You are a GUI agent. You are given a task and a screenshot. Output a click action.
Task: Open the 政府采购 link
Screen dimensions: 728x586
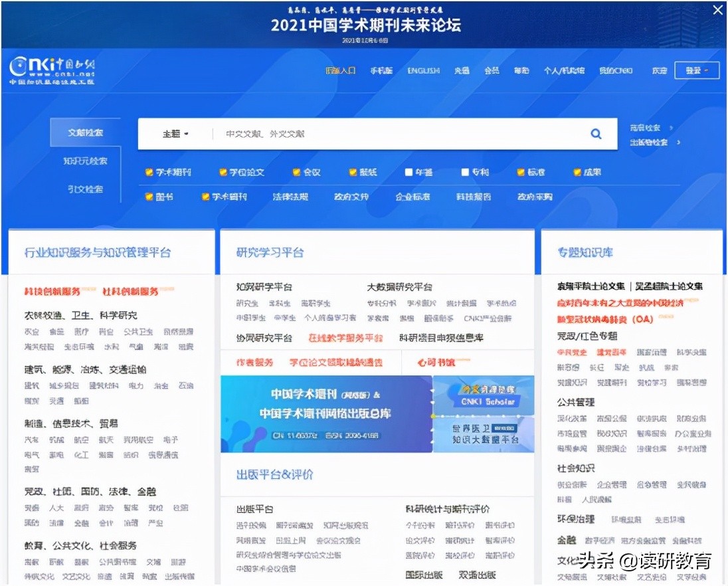535,197
